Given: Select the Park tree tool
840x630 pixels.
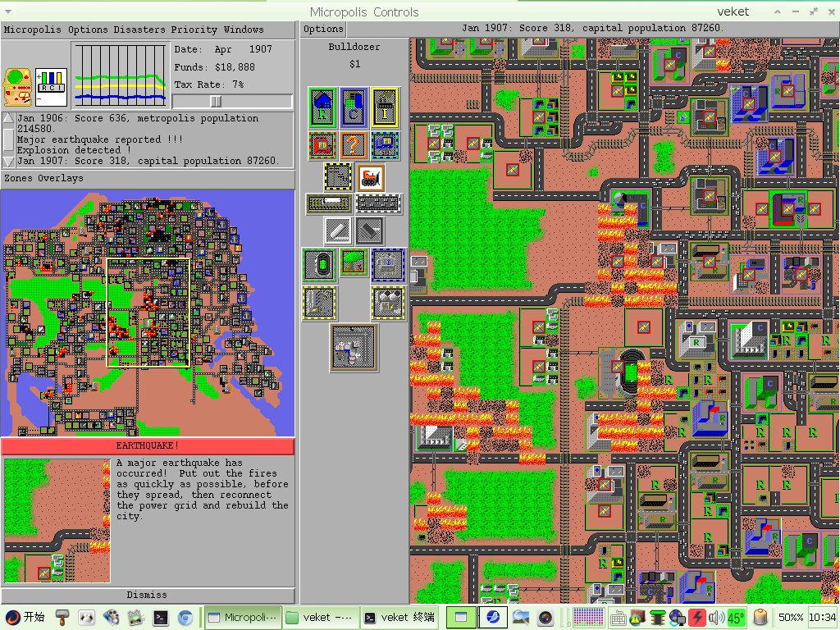Looking at the screenshot, I should point(354,262).
